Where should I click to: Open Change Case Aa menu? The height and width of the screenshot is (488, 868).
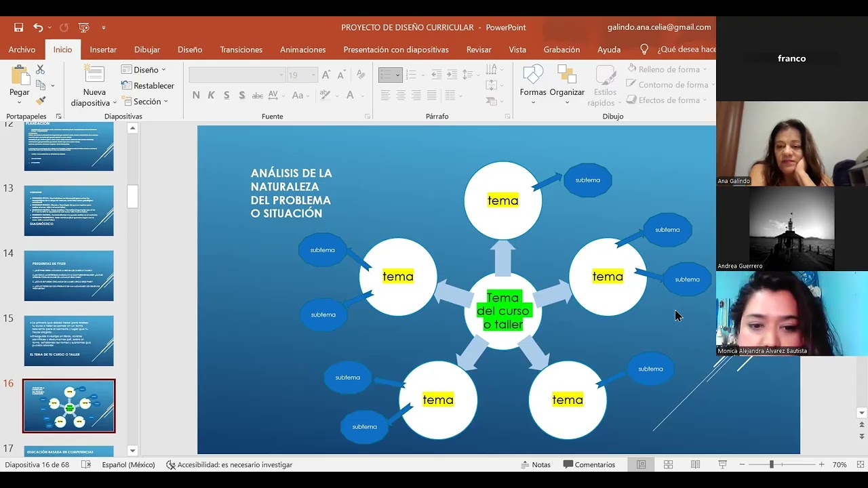coord(300,96)
